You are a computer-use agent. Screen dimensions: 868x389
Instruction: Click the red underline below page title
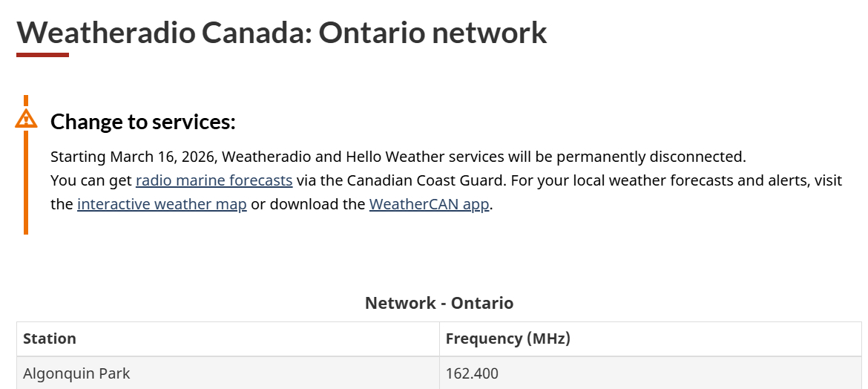42,54
